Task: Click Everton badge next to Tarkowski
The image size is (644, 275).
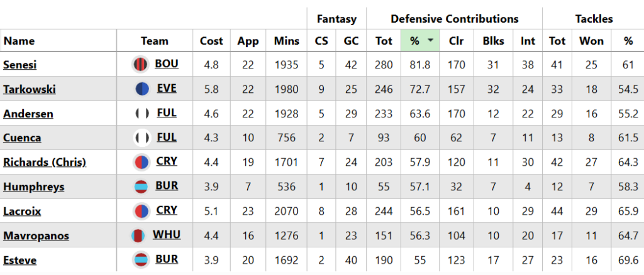Action: point(142,89)
